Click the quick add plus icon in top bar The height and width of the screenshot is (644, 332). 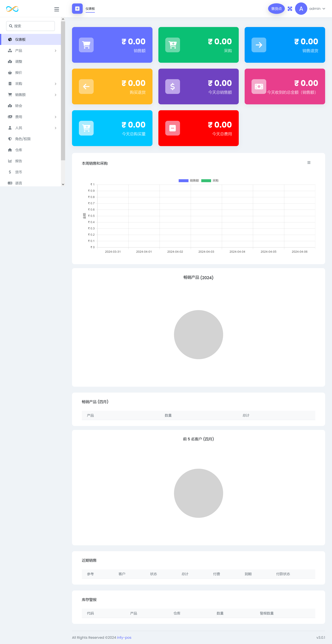coord(77,8)
